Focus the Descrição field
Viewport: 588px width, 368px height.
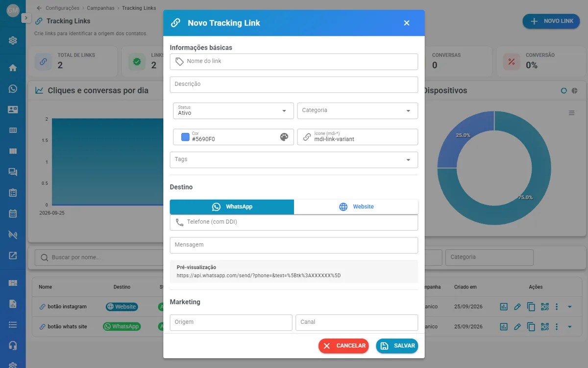click(x=294, y=84)
